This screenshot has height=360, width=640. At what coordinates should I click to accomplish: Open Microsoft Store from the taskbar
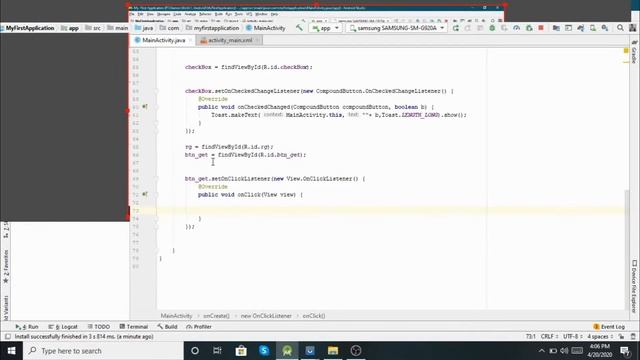tap(241, 351)
